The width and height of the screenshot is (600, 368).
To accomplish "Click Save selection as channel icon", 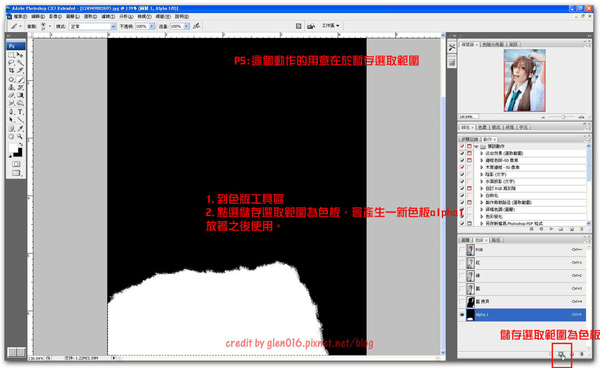I will click(x=561, y=355).
